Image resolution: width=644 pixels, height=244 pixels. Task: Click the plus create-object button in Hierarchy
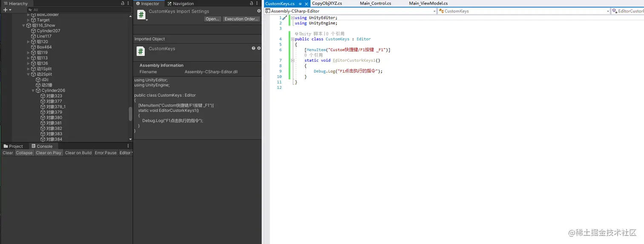click(x=5, y=9)
